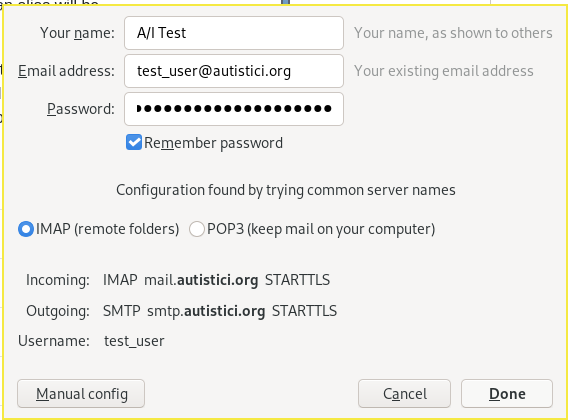Click the incoming server mail.autistici.org text

click(x=201, y=280)
